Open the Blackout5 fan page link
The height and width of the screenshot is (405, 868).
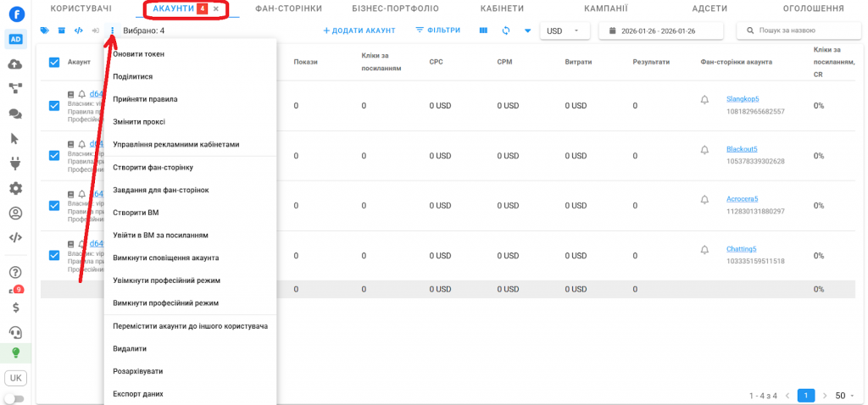pyautogui.click(x=742, y=149)
